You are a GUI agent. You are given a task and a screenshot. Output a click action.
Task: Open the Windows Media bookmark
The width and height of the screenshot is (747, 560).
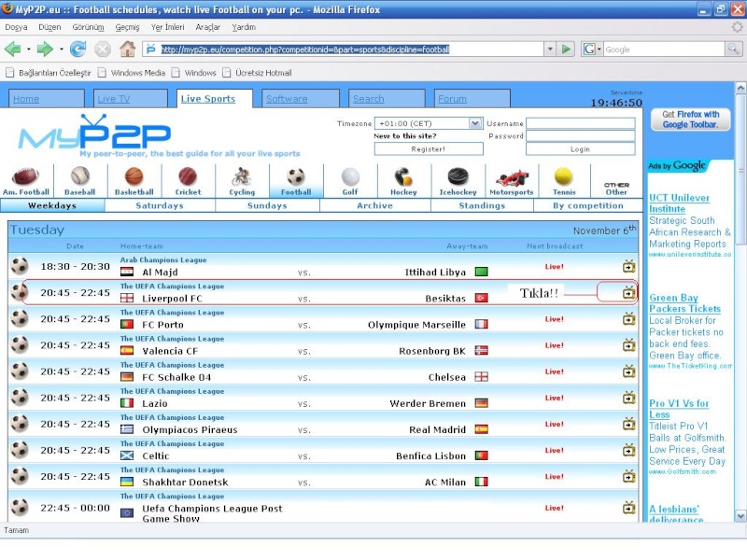[132, 73]
